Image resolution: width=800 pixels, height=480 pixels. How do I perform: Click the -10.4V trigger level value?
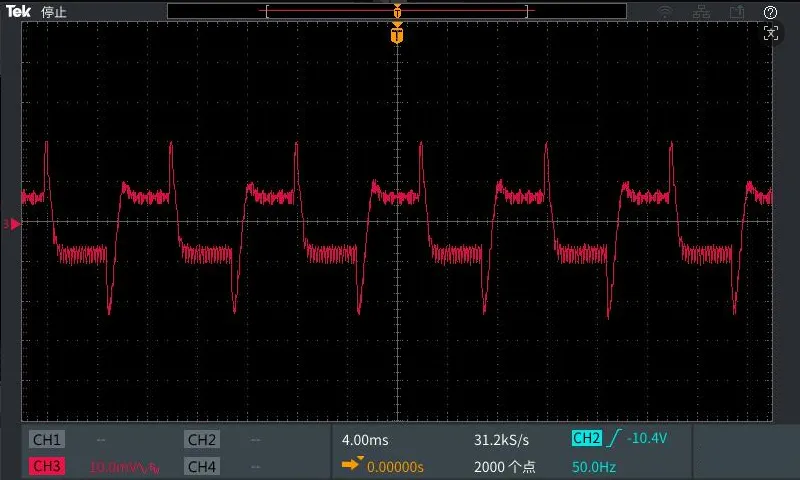[x=647, y=438]
